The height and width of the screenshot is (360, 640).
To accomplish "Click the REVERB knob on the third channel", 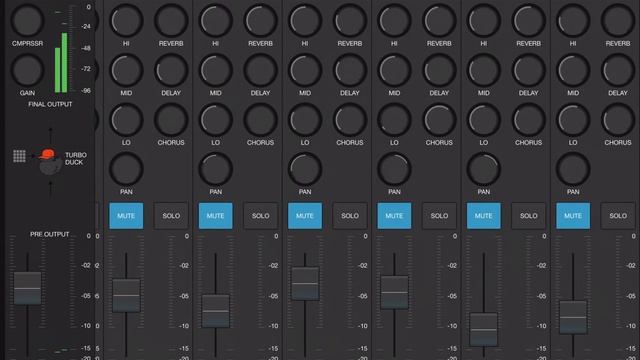I will coord(350,20).
